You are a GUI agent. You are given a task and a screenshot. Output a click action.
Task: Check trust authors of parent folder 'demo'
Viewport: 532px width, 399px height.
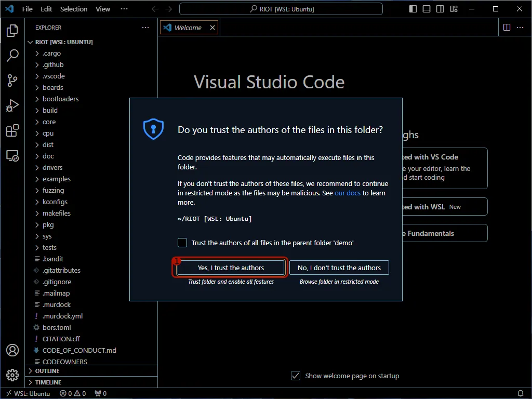pyautogui.click(x=182, y=242)
